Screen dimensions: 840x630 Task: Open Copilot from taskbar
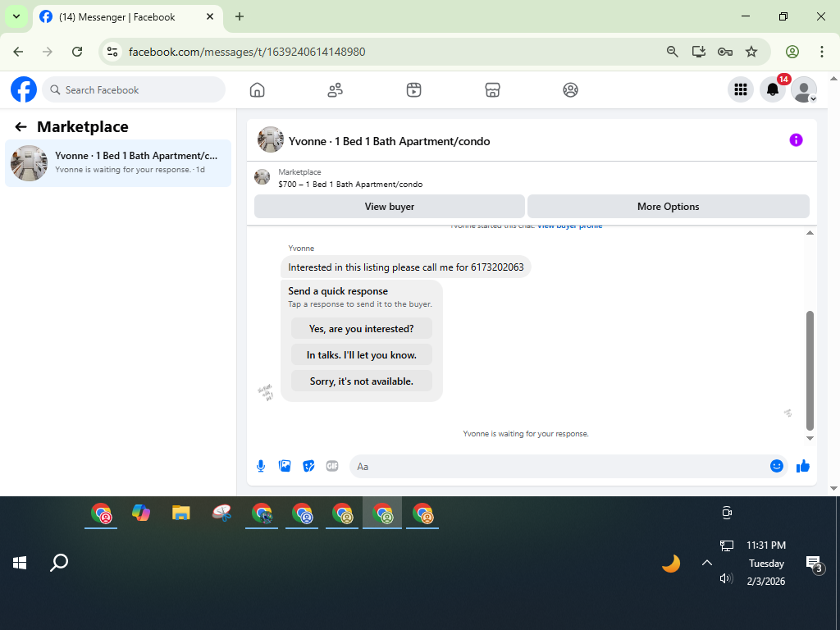[x=141, y=514]
